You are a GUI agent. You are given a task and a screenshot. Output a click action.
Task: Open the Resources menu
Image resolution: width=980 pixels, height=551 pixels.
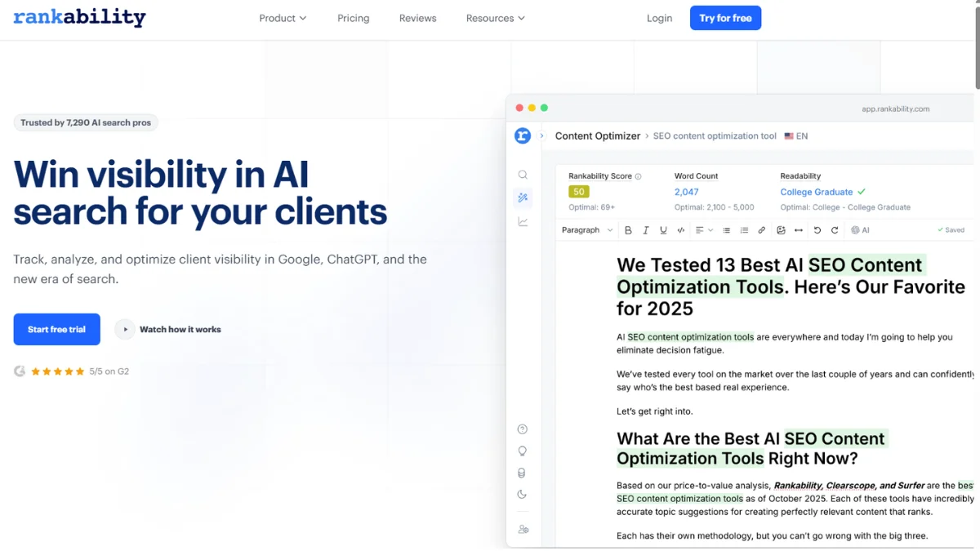(x=495, y=18)
